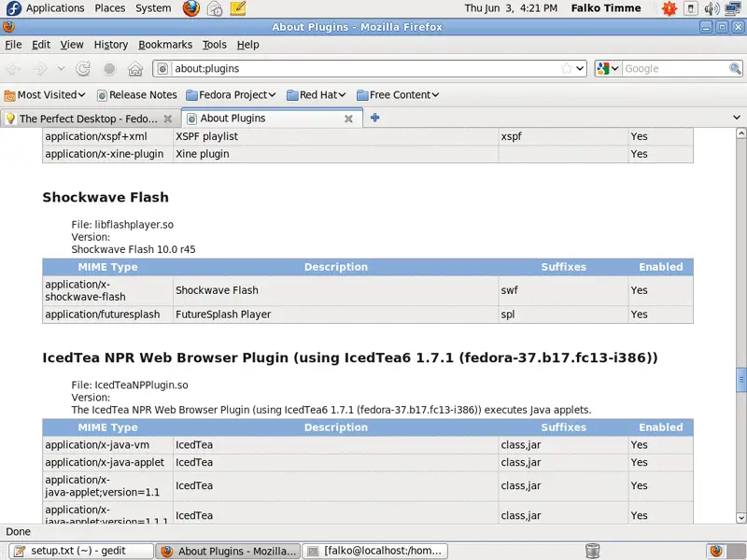Go forward one page in Firefox
Viewport: 747px width, 560px height.
39,68
